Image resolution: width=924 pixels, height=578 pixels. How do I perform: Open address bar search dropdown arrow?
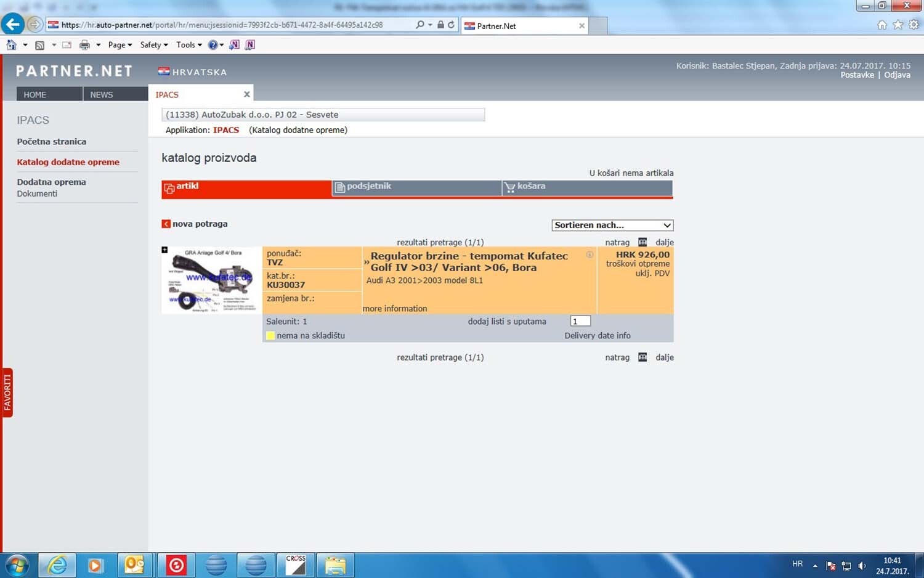430,25
